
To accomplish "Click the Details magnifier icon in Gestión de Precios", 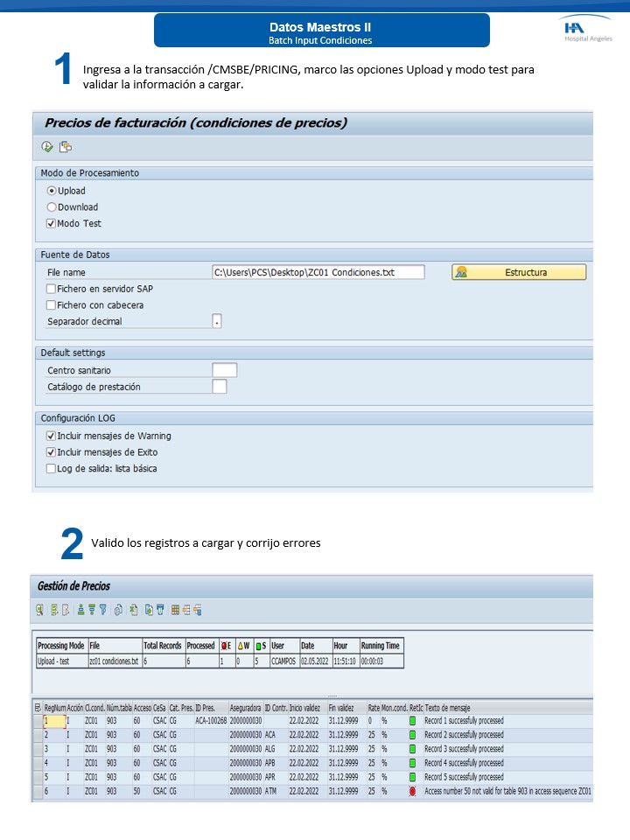I will click(40, 610).
